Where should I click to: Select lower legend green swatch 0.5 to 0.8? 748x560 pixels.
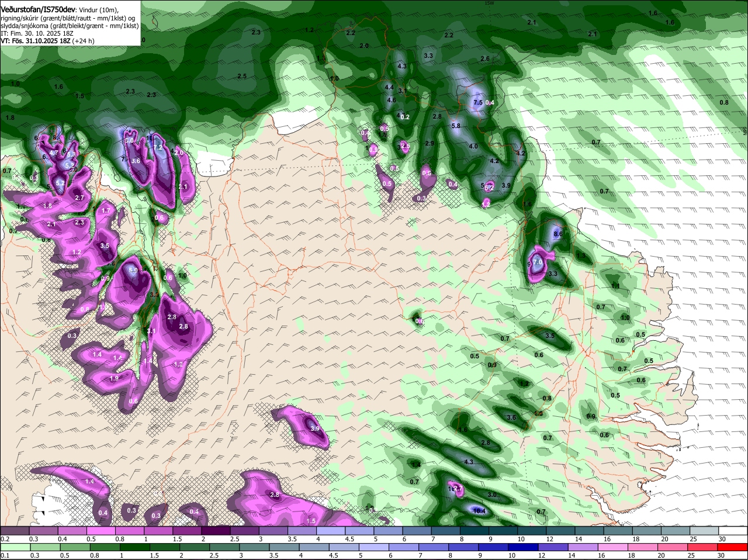[x=76, y=547]
